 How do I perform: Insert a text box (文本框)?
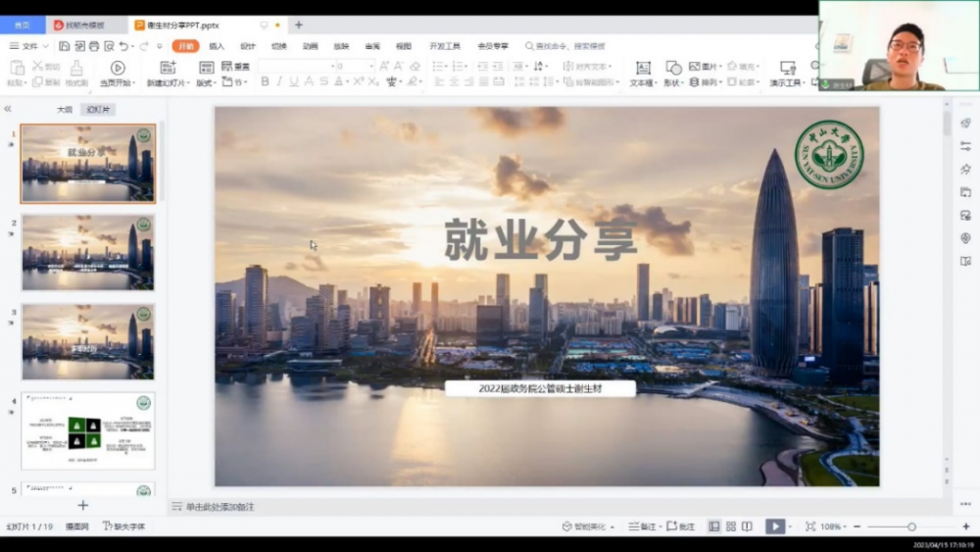(x=643, y=69)
